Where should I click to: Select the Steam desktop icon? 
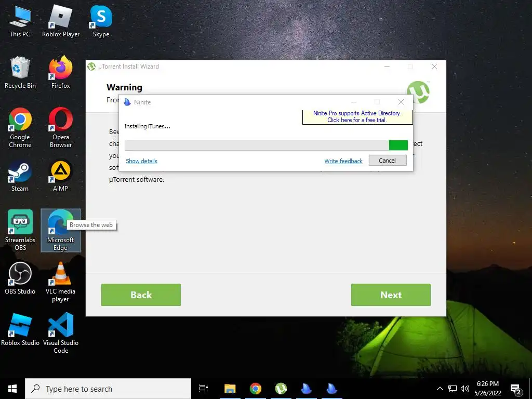[20, 177]
